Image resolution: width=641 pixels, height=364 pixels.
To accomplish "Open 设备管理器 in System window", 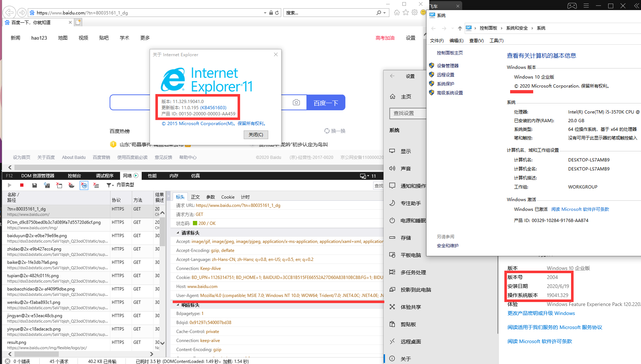I will pos(447,66).
